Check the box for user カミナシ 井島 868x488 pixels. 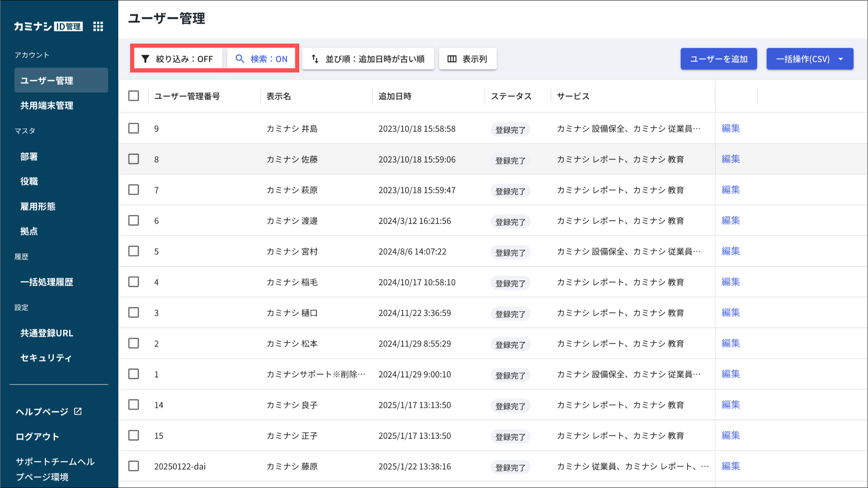134,128
